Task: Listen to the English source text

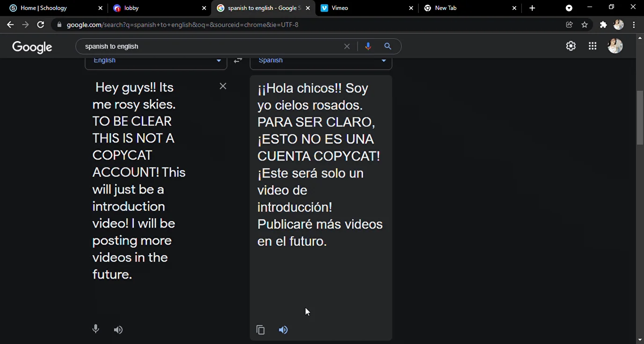Action: click(118, 330)
